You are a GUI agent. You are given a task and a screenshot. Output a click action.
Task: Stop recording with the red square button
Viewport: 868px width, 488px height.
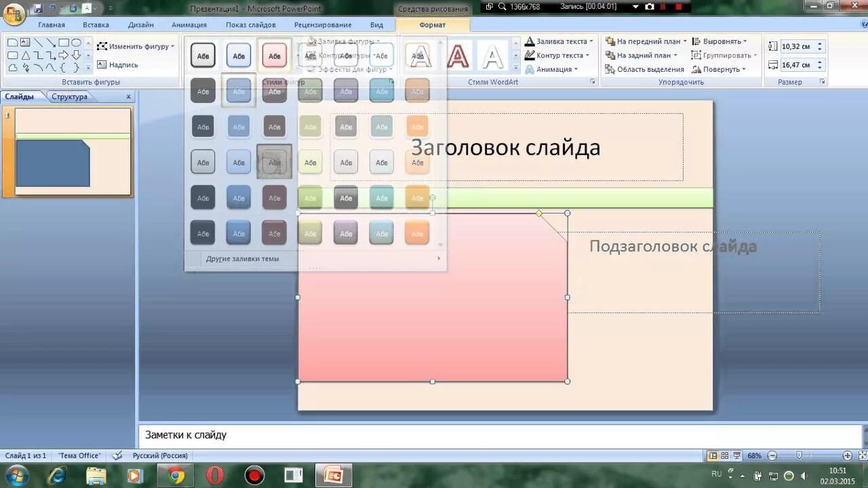point(678,6)
